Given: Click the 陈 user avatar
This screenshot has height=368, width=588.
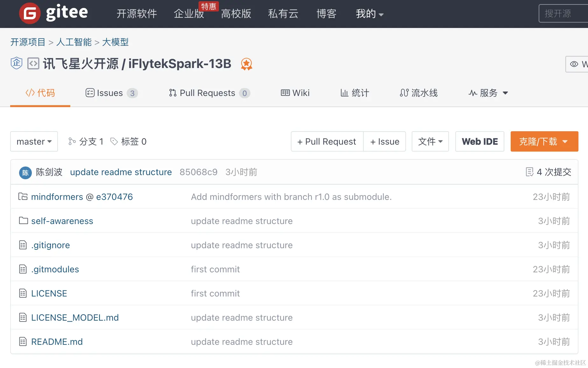Looking at the screenshot, I should pyautogui.click(x=25, y=173).
